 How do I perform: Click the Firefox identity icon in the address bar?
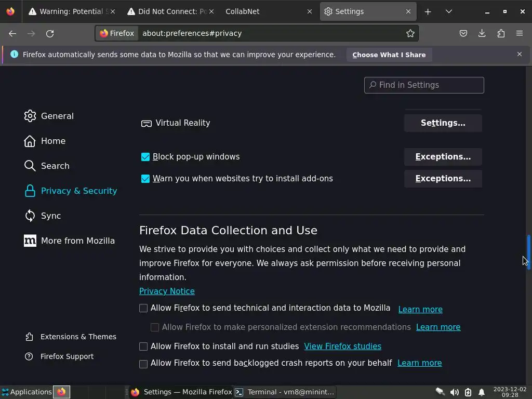click(x=117, y=33)
